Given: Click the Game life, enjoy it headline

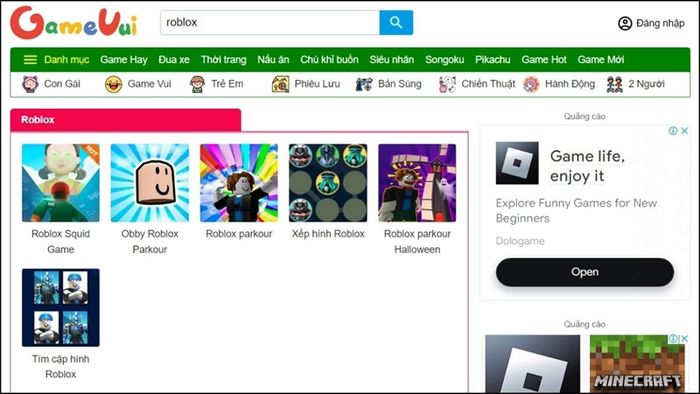Looking at the screenshot, I should [x=588, y=166].
